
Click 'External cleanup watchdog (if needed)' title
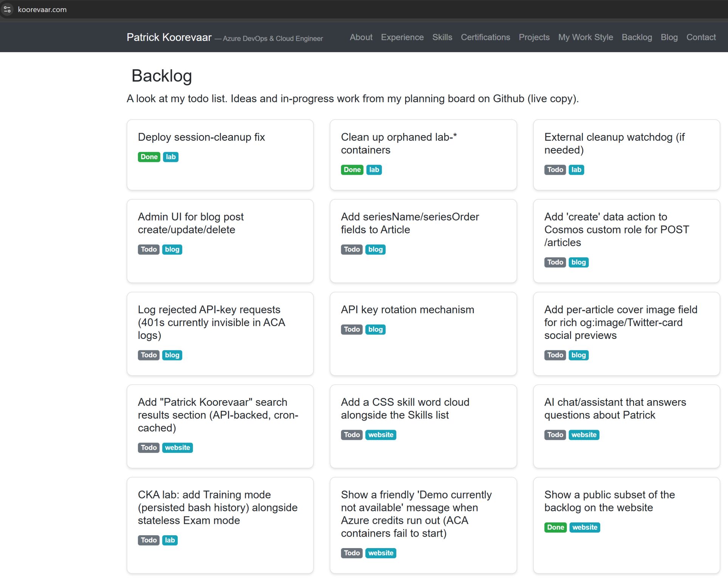click(614, 143)
